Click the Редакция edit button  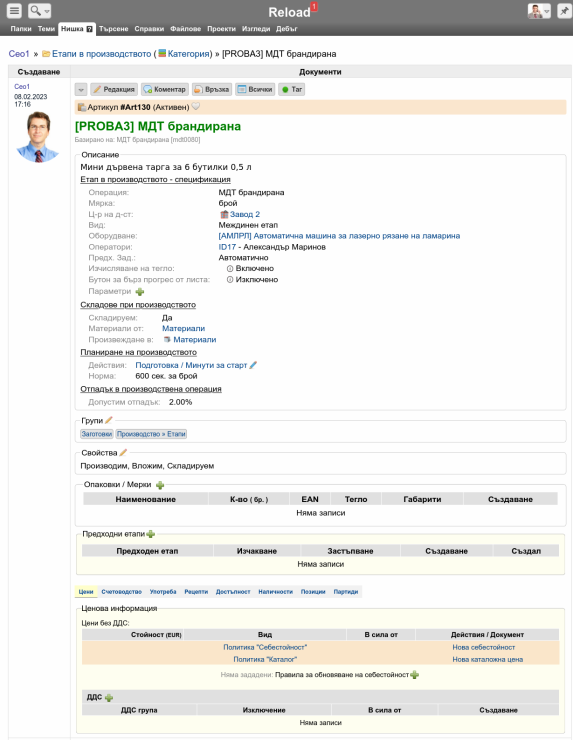click(x=114, y=89)
